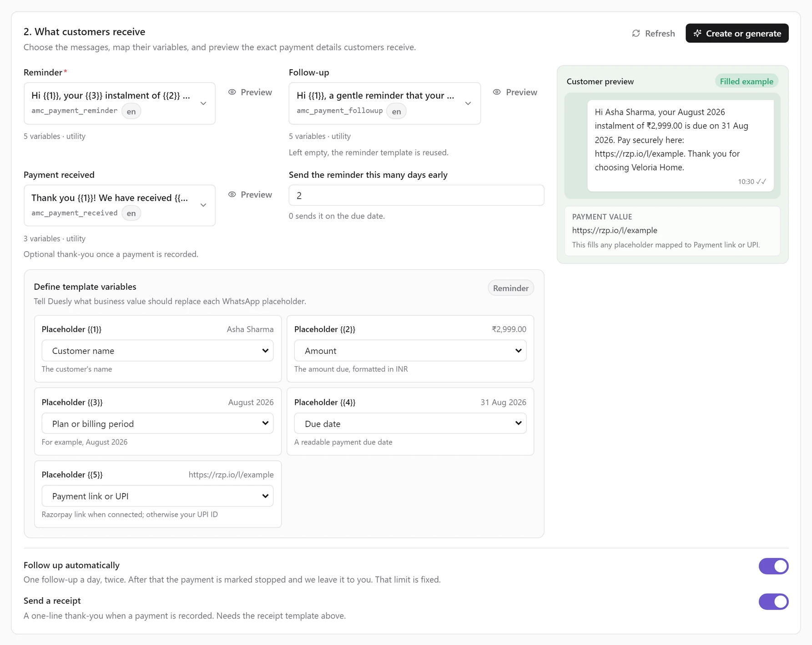Expand the Payment received template selector
The image size is (812, 645).
coord(120,205)
